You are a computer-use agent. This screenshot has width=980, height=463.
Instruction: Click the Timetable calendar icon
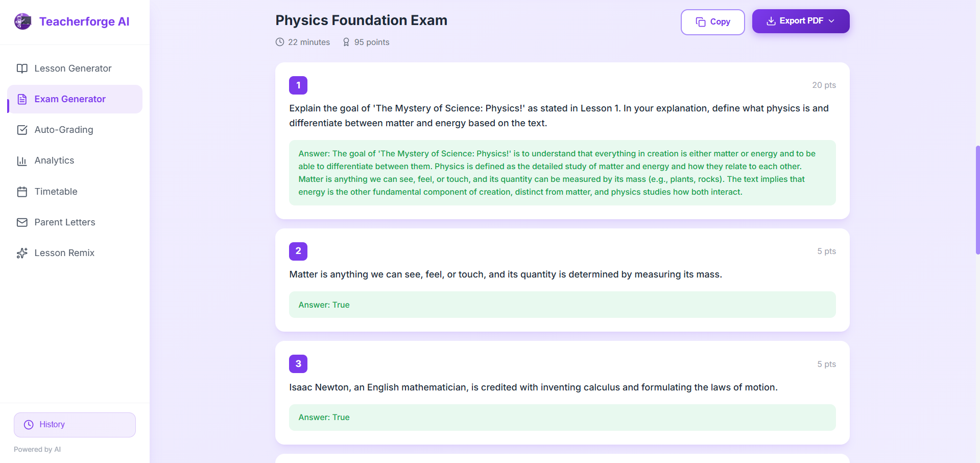[22, 192]
